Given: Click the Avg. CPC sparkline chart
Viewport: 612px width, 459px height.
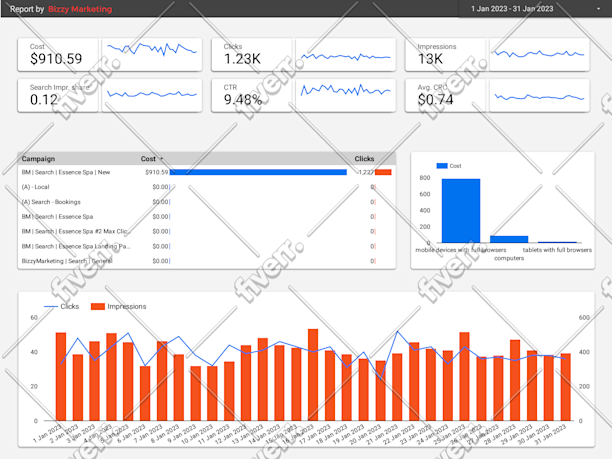Looking at the screenshot, I should (539, 96).
